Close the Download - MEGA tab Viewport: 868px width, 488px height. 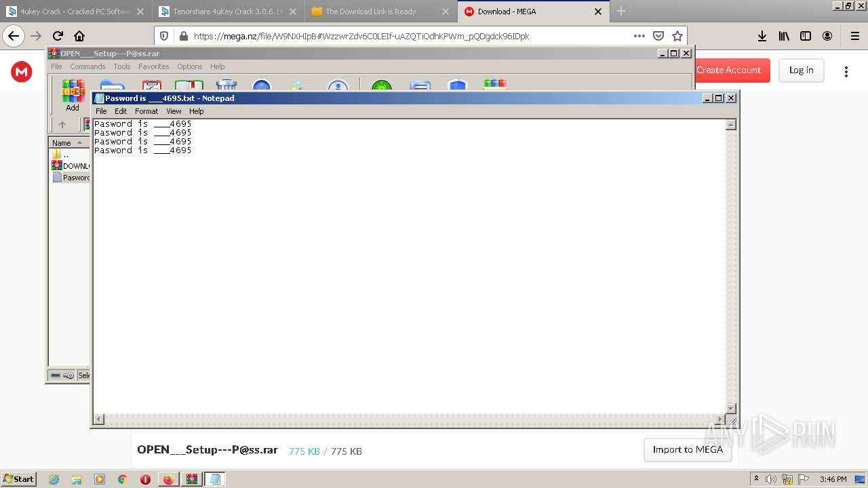pos(597,11)
